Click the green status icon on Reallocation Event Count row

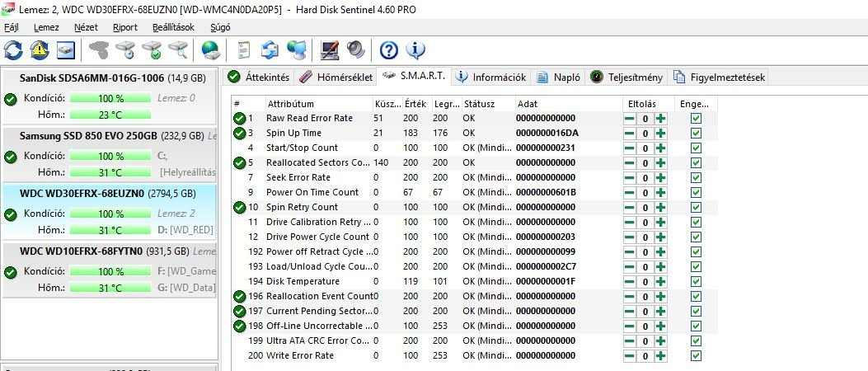click(239, 296)
